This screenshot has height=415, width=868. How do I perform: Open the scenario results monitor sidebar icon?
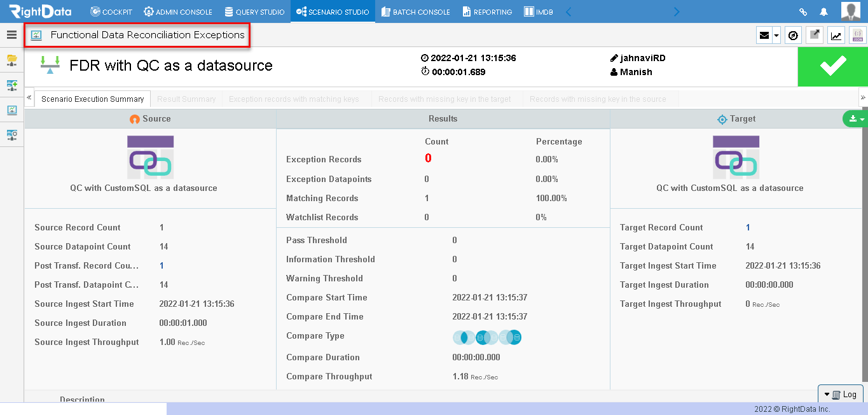pos(11,109)
